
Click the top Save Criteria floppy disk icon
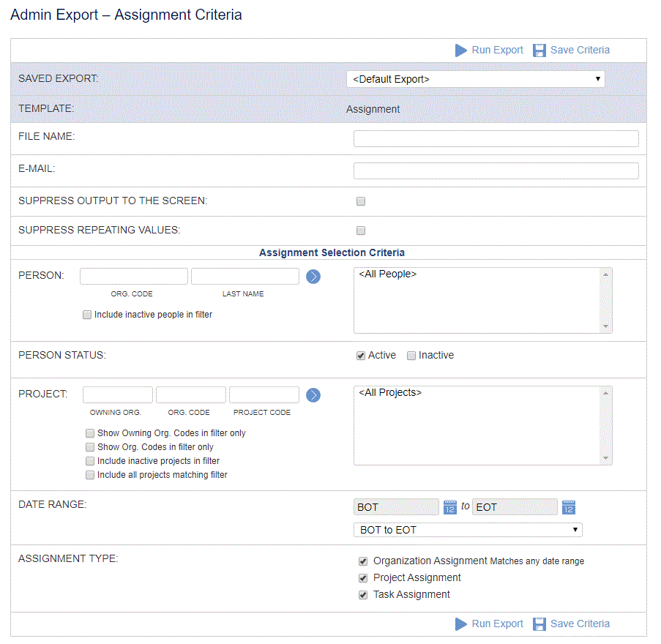point(539,50)
